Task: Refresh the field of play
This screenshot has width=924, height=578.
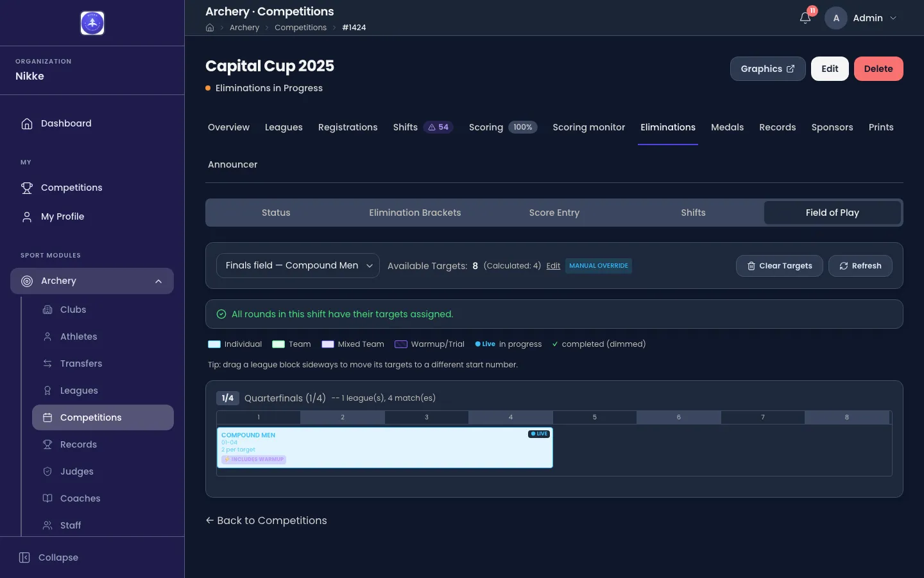Action: tap(860, 266)
